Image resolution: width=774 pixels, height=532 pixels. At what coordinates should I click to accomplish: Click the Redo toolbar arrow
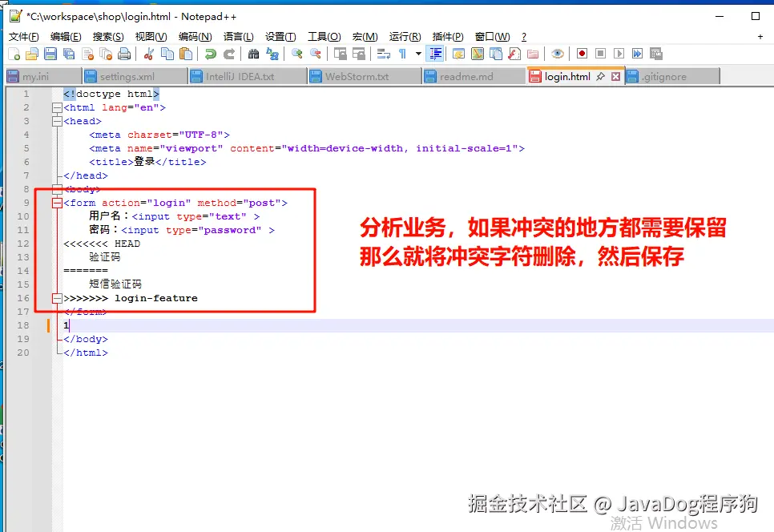(x=229, y=54)
